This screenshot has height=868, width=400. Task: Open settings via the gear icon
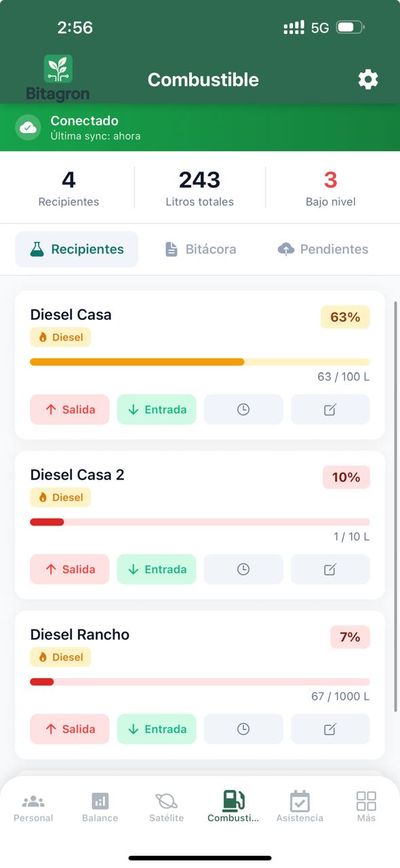(x=368, y=80)
